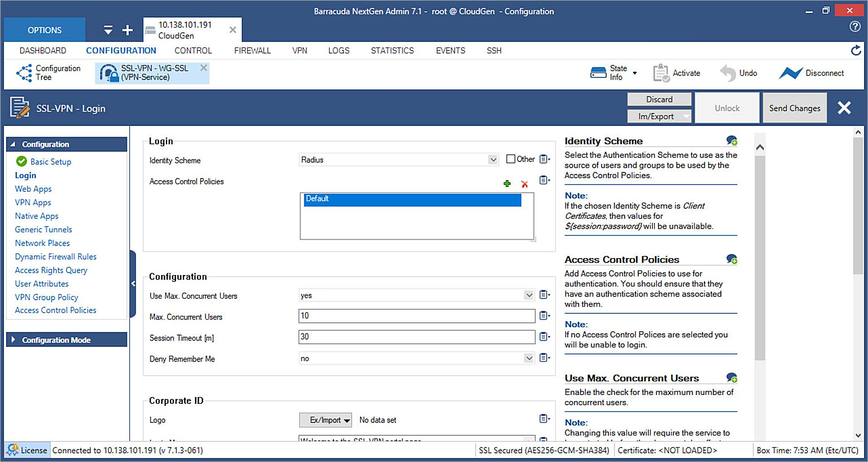Open the Configuration Tree
This screenshot has width=868, height=462.
tap(49, 72)
